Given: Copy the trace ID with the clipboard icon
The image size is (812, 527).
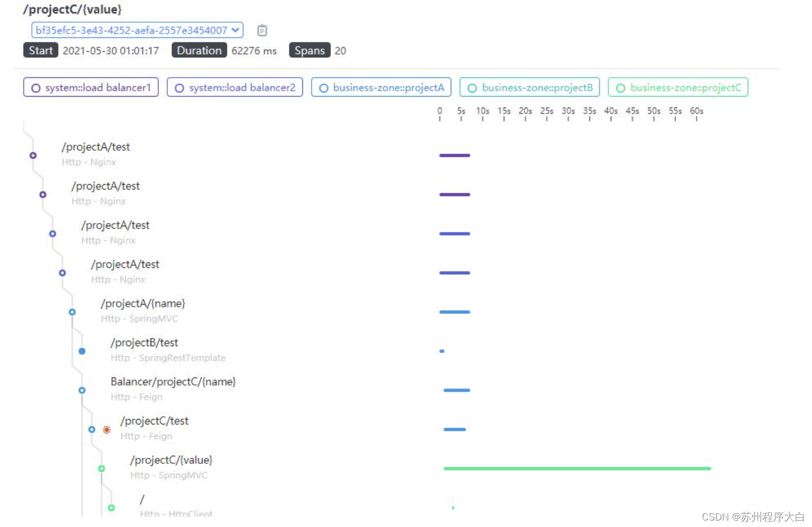Looking at the screenshot, I should point(262,30).
